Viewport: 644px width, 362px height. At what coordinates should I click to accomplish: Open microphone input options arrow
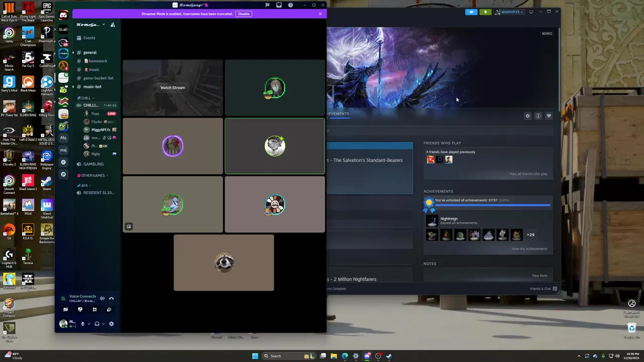pyautogui.click(x=89, y=324)
